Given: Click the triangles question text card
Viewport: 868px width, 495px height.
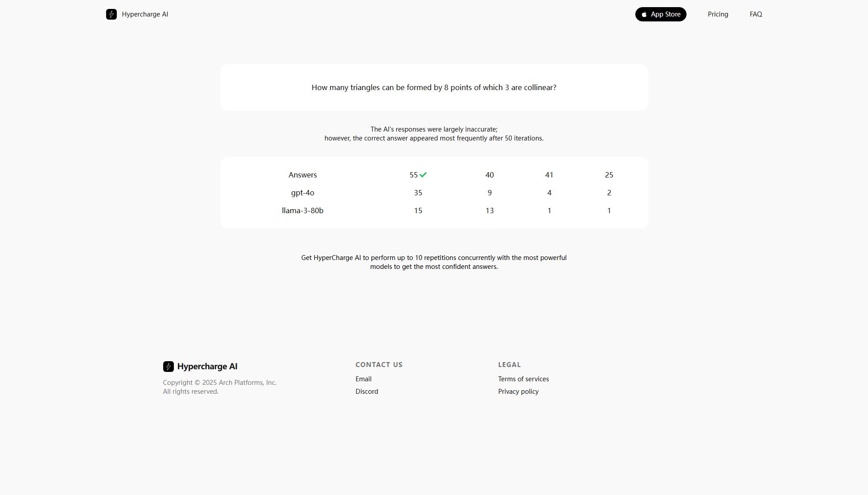Looking at the screenshot, I should pos(434,87).
